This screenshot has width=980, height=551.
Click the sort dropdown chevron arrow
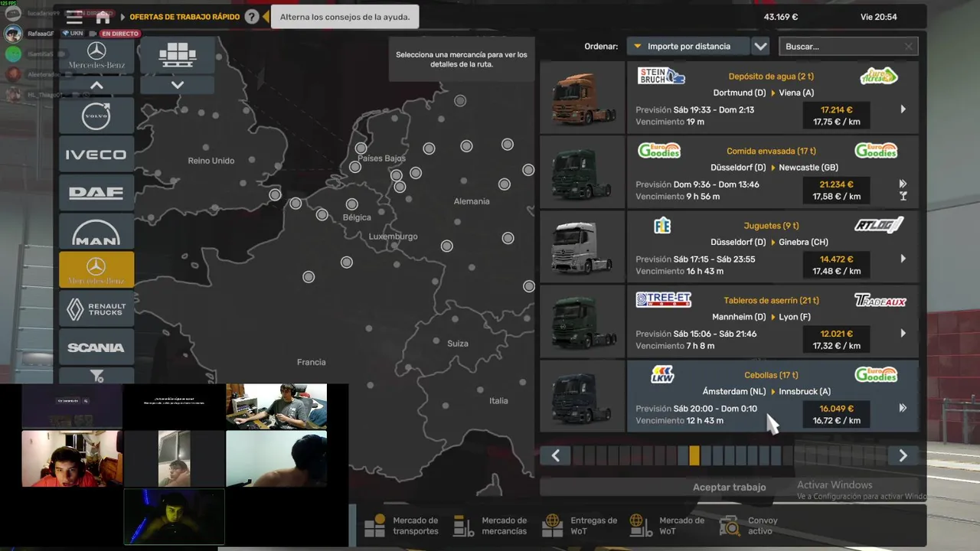(x=760, y=46)
